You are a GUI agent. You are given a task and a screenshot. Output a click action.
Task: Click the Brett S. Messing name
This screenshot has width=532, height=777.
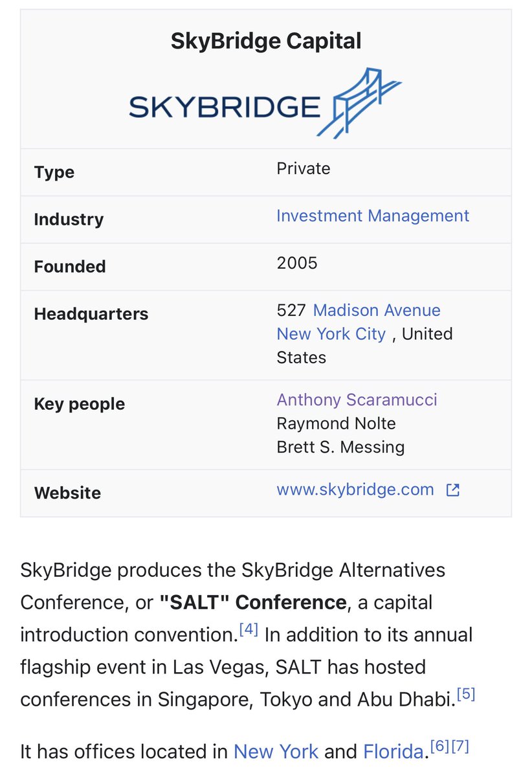pos(340,447)
